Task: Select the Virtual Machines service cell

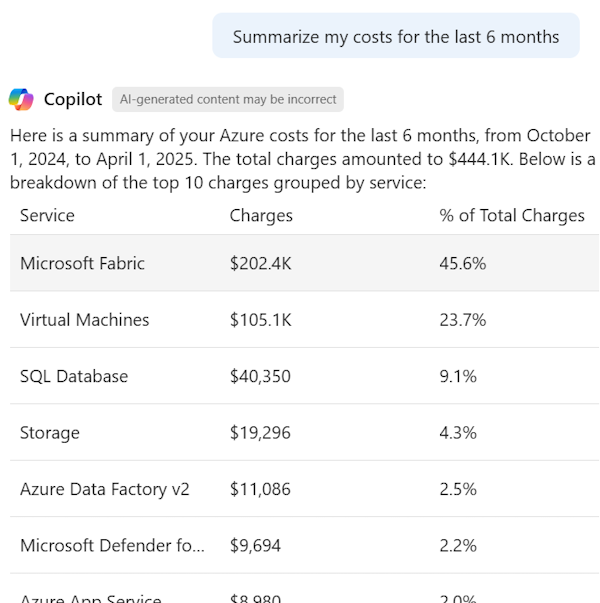Action: (x=84, y=320)
